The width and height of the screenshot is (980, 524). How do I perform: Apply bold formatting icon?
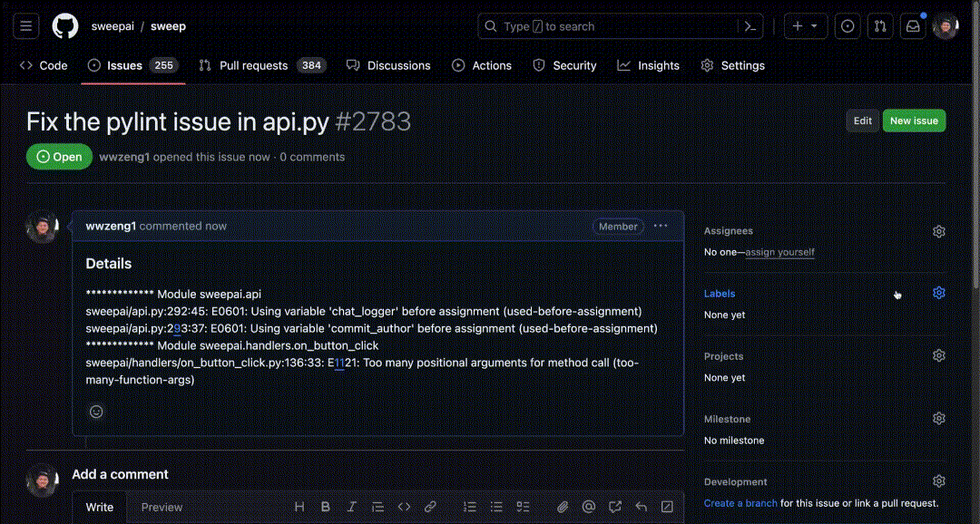click(326, 507)
